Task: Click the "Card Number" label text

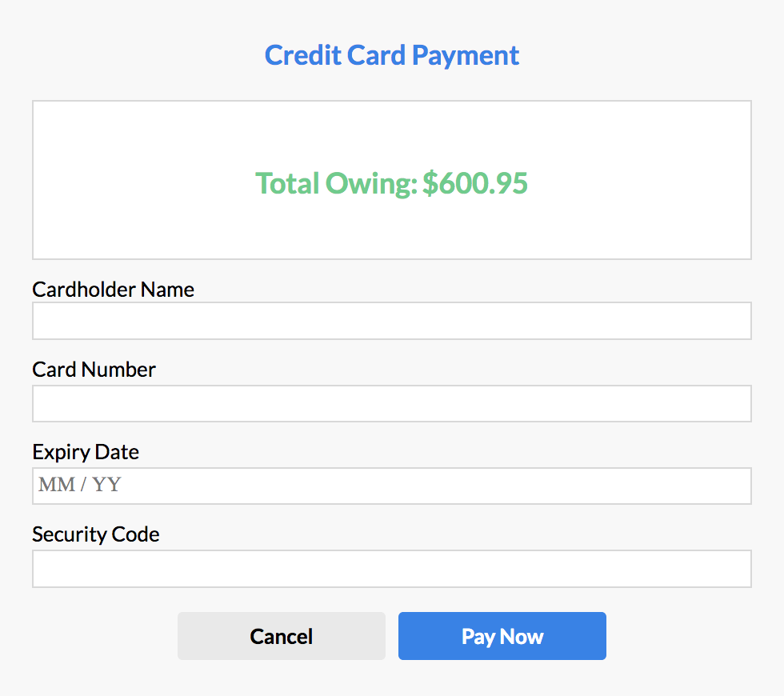Action: click(94, 370)
